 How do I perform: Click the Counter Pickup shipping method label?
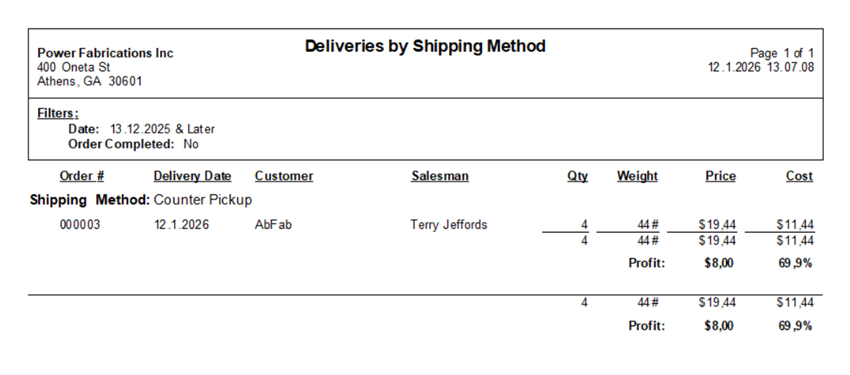pyautogui.click(x=203, y=200)
